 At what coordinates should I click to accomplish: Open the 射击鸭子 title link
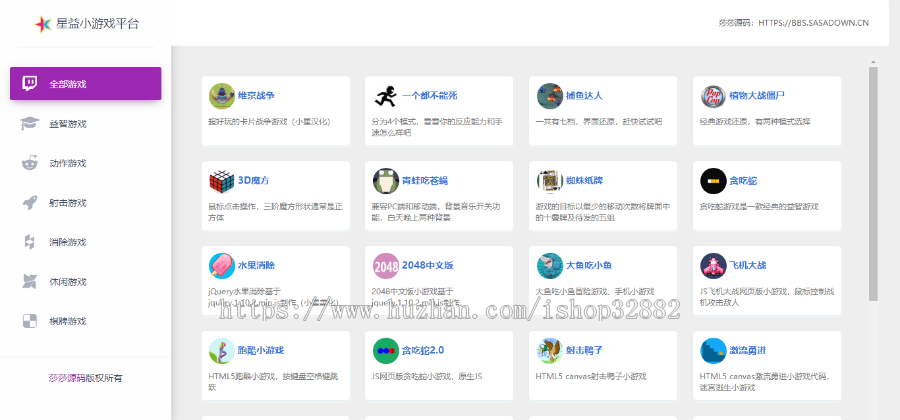[584, 350]
